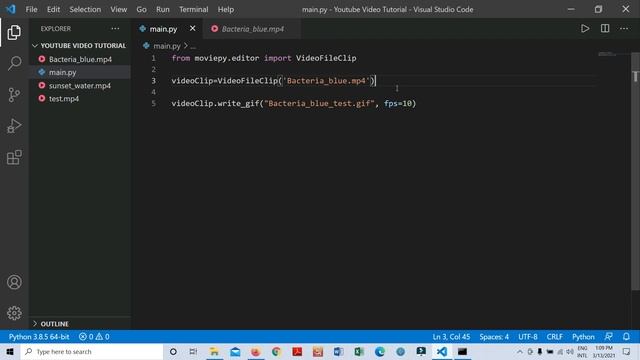The height and width of the screenshot is (360, 640).
Task: Show hidden system tray icons
Action: pyautogui.click(x=520, y=351)
